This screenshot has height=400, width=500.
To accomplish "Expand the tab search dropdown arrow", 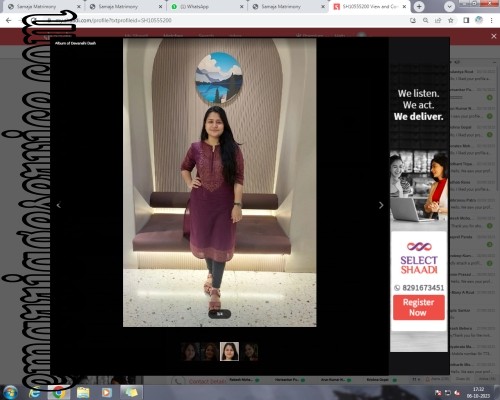I will click(449, 6).
